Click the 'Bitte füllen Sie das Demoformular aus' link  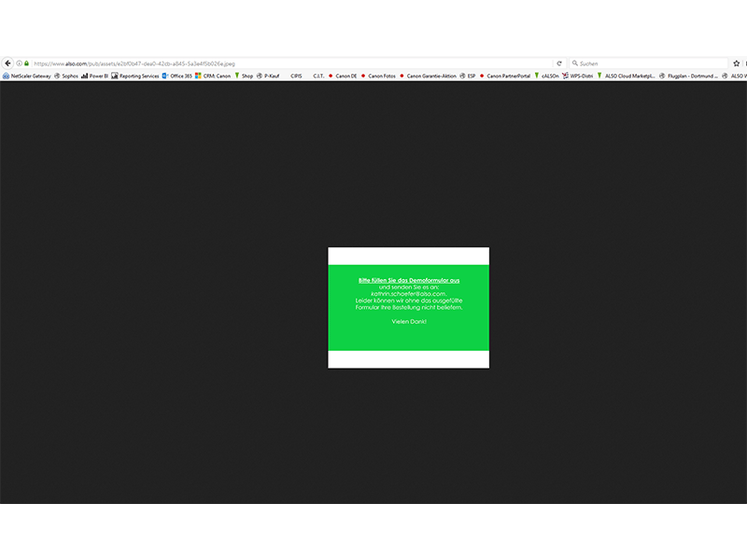(408, 280)
